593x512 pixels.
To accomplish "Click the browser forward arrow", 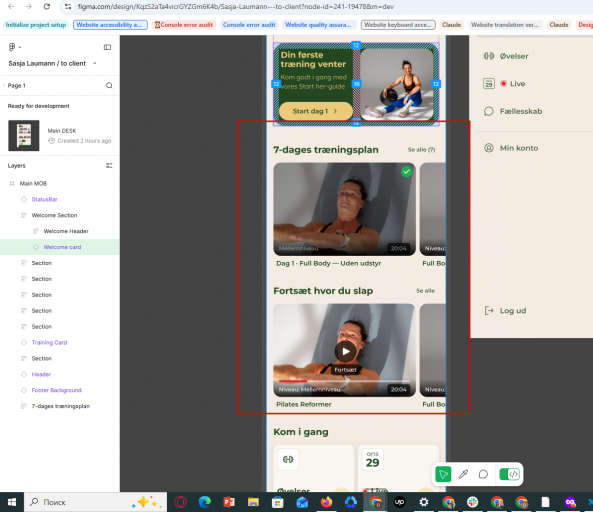I will [29, 6].
